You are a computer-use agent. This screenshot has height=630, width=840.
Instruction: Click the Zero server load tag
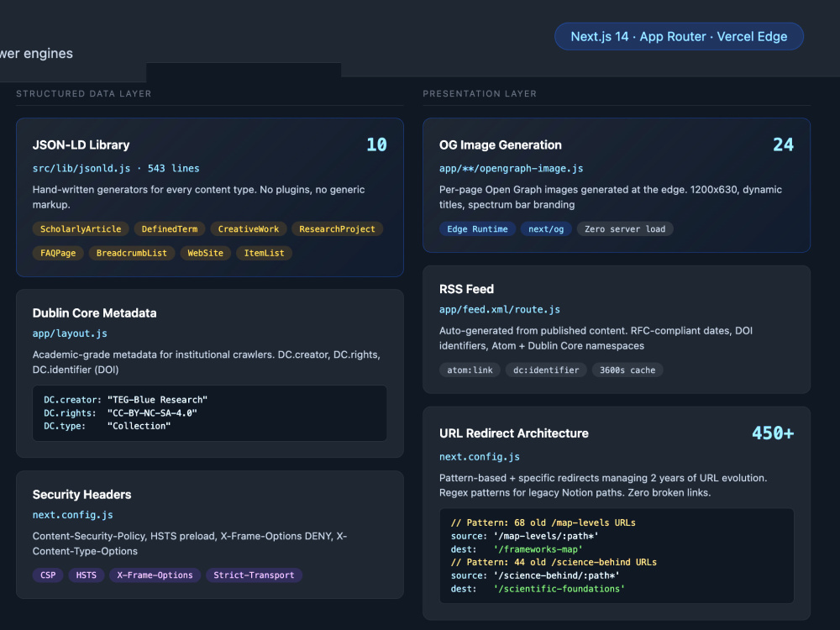coord(625,228)
